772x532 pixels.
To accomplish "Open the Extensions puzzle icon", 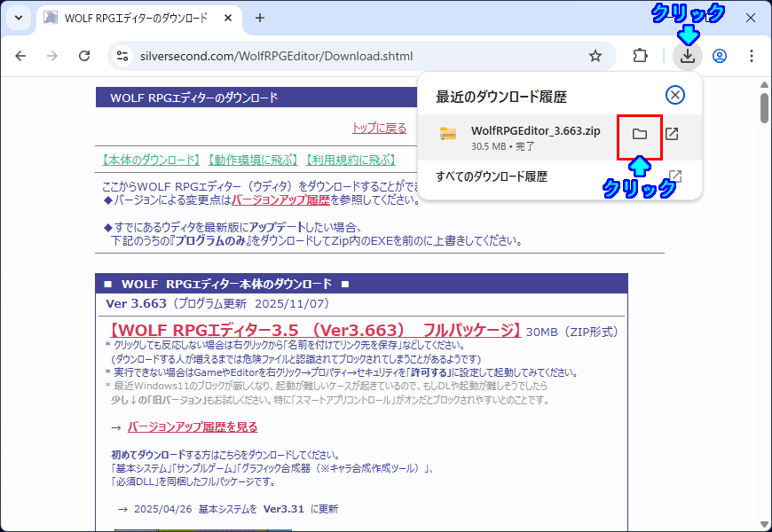I will 640,56.
